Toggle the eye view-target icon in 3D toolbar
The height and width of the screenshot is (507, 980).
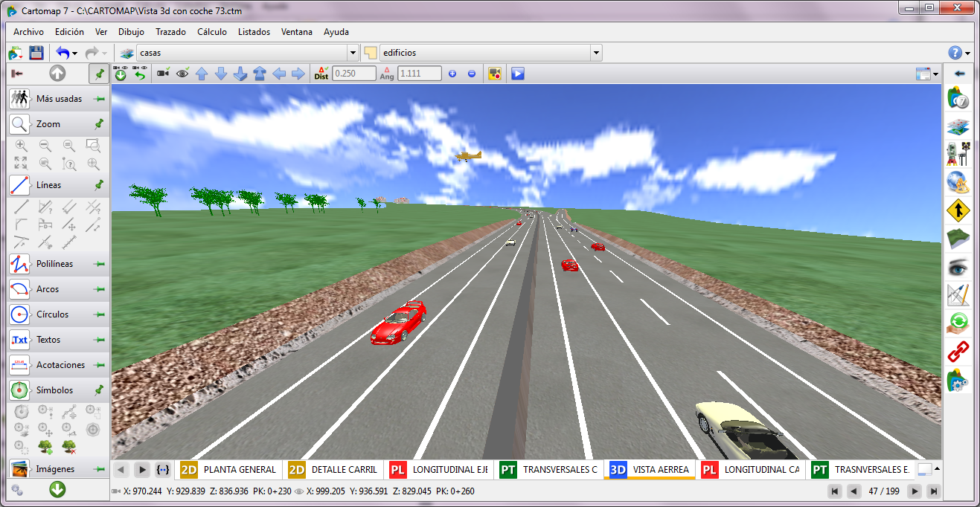(182, 73)
